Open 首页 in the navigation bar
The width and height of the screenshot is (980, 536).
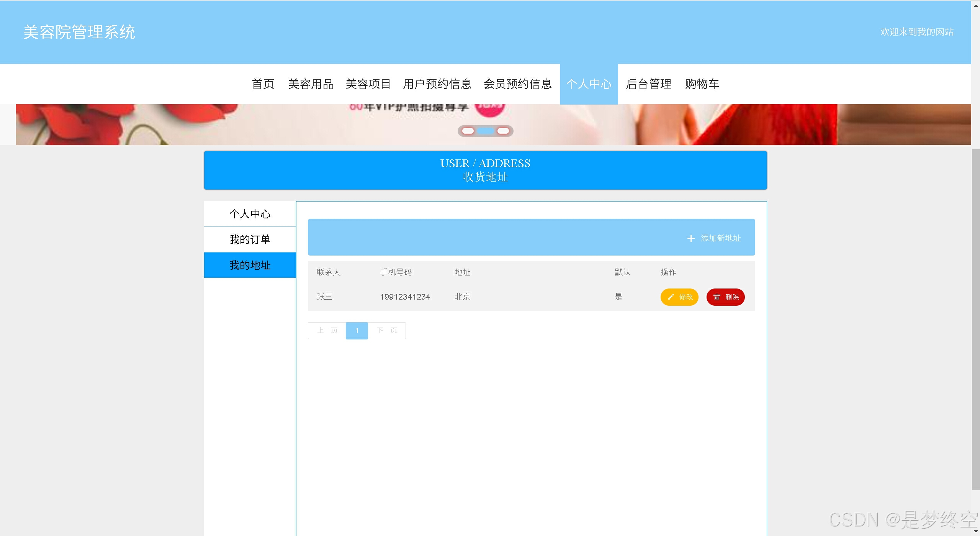click(263, 84)
